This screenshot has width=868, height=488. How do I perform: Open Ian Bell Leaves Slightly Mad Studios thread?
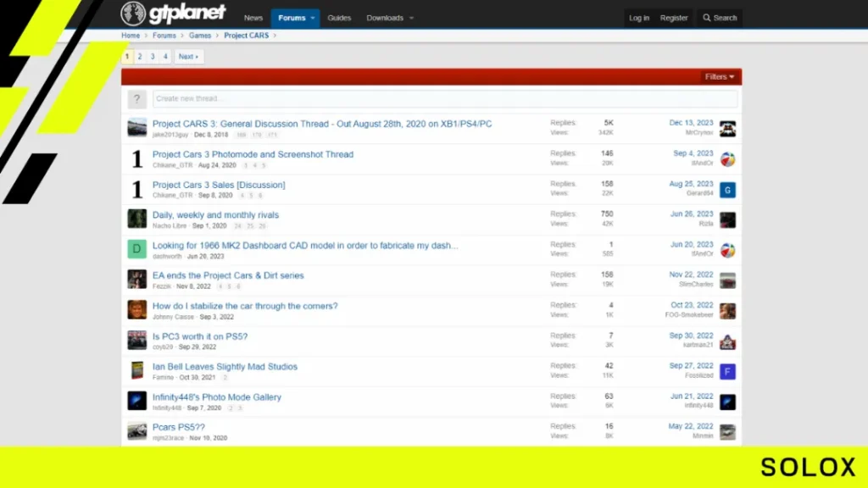(225, 366)
